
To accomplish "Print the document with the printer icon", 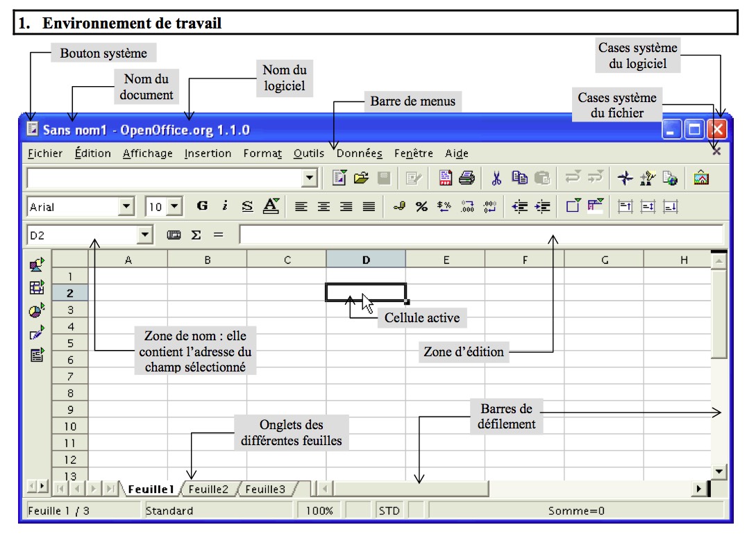I will coord(467,178).
